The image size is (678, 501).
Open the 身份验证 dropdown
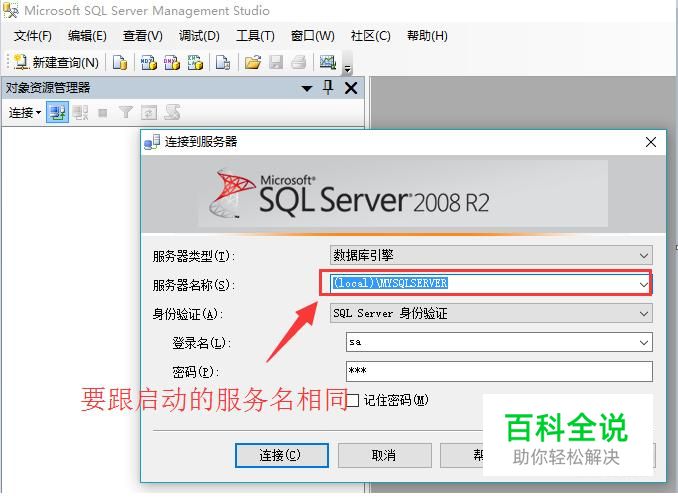pos(491,313)
